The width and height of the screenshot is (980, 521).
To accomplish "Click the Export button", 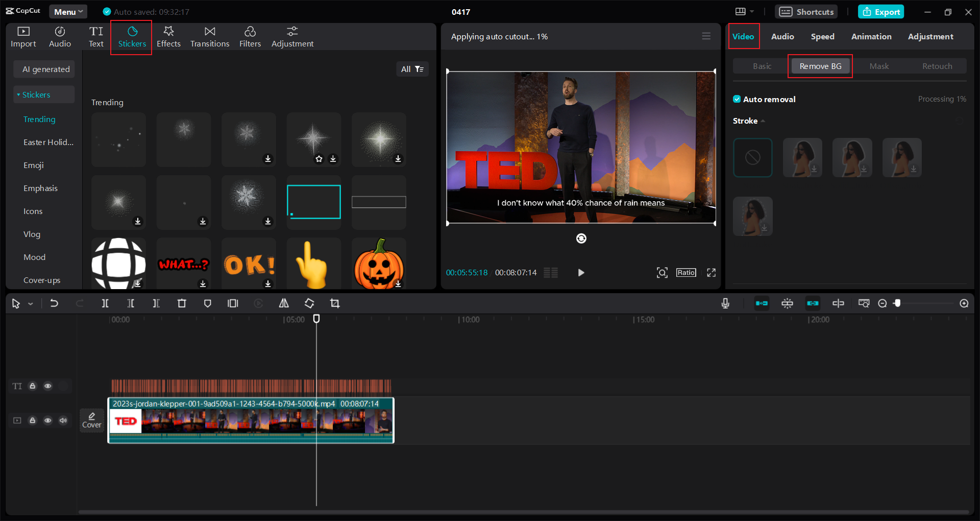I will tap(880, 11).
